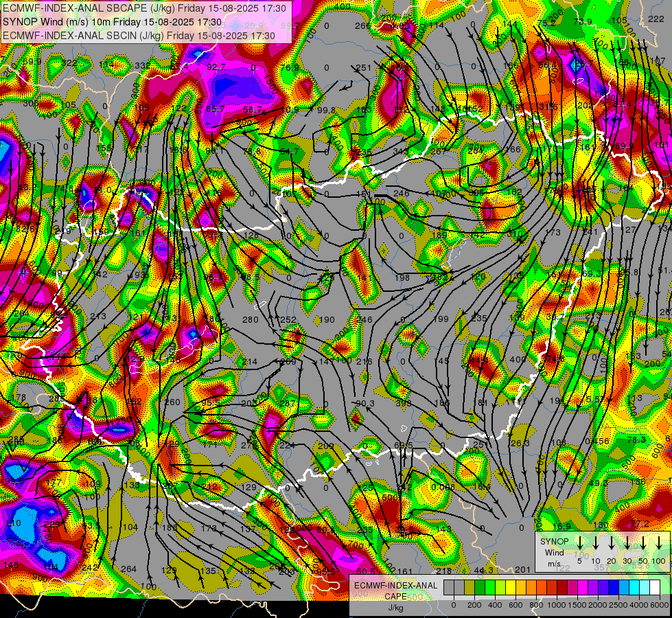Viewport: 672px width, 618px height.
Task: Click the 0.098 value on the map
Action: [442, 488]
